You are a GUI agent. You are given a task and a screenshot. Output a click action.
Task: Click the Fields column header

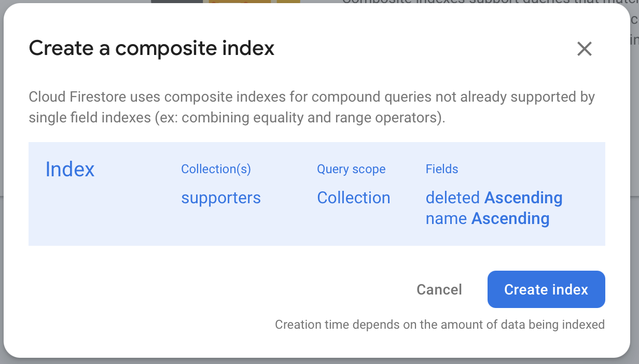click(442, 169)
